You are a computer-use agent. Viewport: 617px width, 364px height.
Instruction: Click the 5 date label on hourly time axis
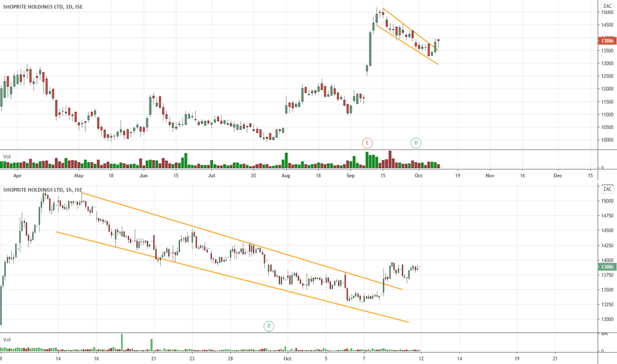pyautogui.click(x=326, y=359)
